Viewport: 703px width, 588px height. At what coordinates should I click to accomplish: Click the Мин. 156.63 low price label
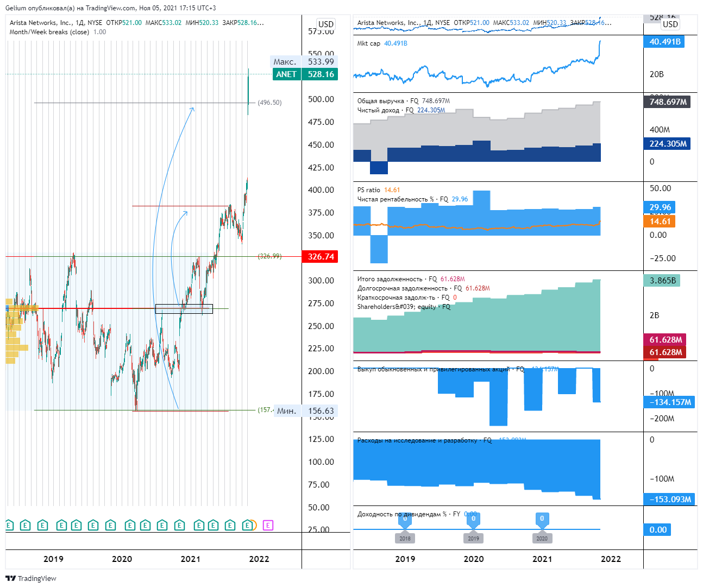pyautogui.click(x=305, y=411)
